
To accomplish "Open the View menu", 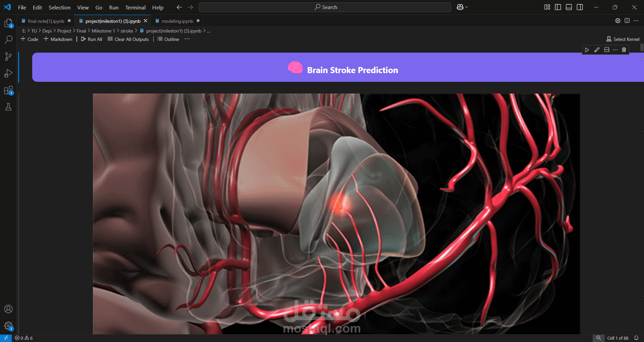I will [83, 7].
